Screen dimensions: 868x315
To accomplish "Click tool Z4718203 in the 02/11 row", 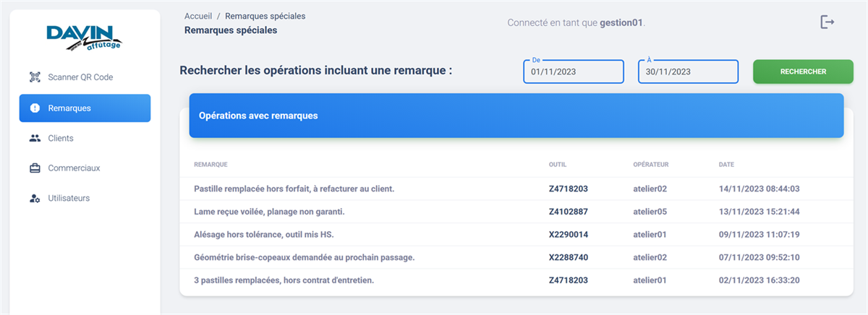I will (569, 280).
